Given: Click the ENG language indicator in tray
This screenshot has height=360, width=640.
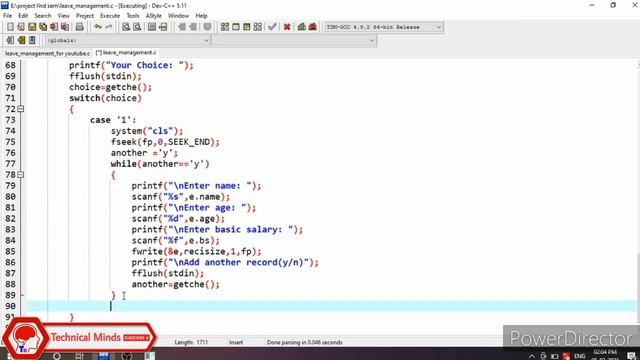Looking at the screenshot, I should click(579, 356).
